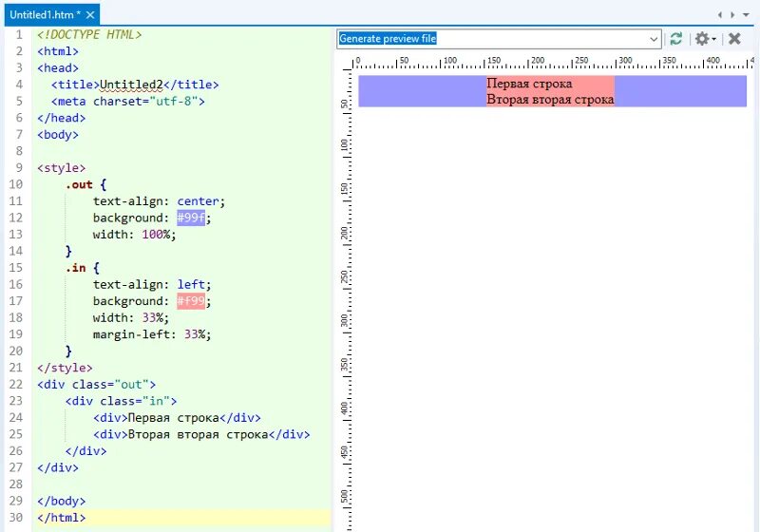
Task: Click the Первая строка div in code
Action: point(177,418)
